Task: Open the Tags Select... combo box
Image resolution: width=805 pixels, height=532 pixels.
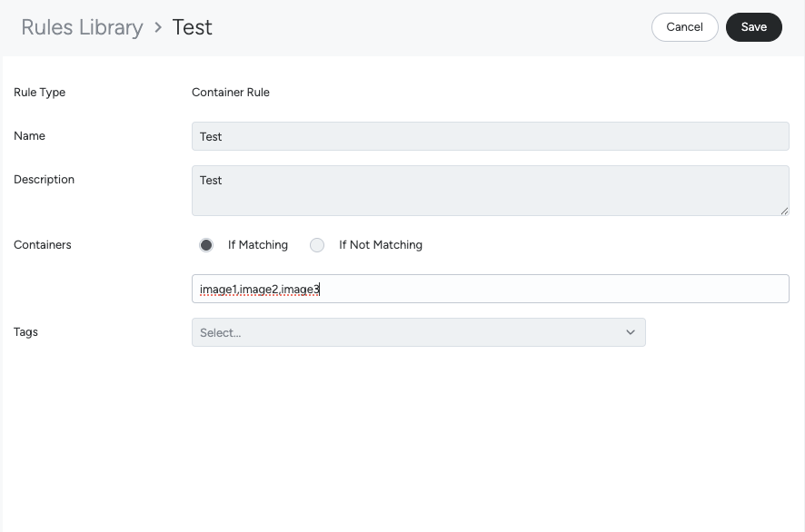Action: [x=409, y=332]
